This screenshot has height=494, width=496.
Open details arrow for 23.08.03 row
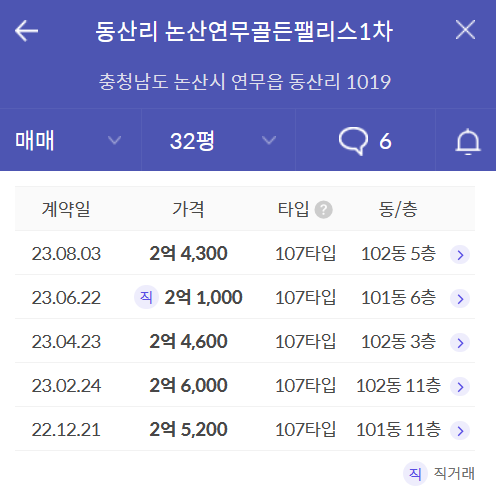460,255
